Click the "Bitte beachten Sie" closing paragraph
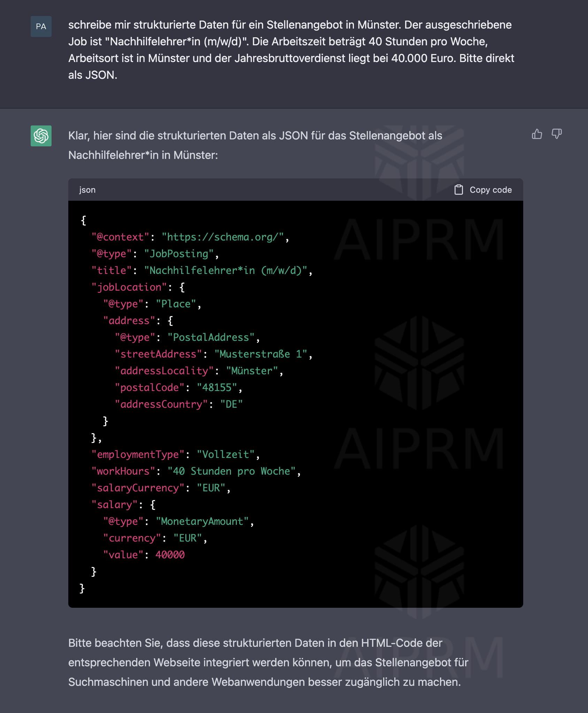 tap(268, 662)
